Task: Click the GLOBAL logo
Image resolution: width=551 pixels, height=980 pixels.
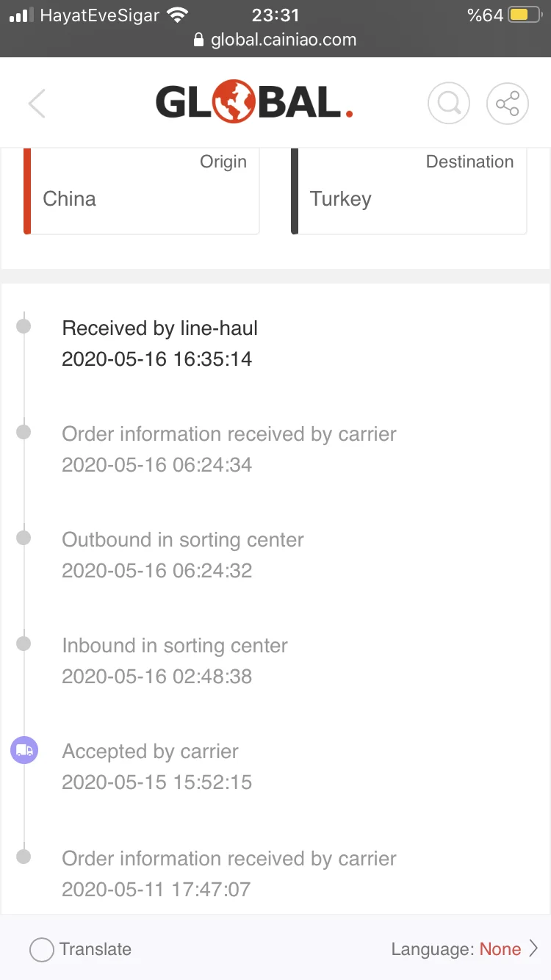Action: (x=254, y=103)
